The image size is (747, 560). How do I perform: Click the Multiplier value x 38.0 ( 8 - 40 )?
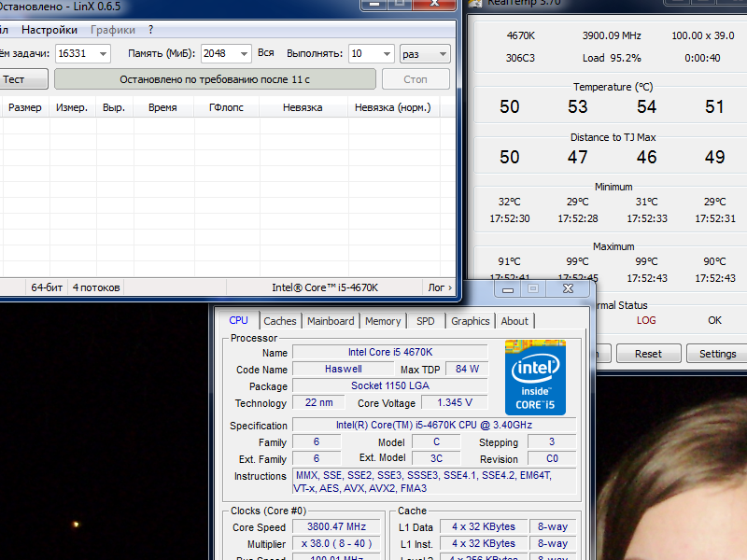[336, 544]
